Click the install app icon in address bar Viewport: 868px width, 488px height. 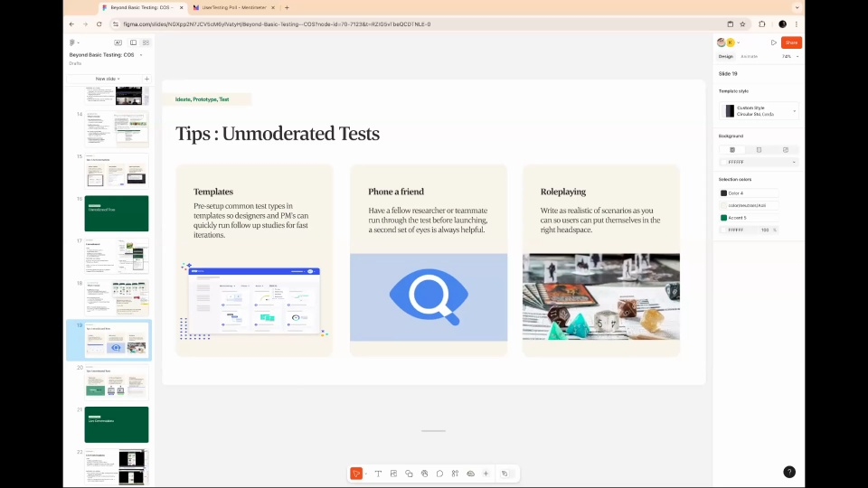731,24
